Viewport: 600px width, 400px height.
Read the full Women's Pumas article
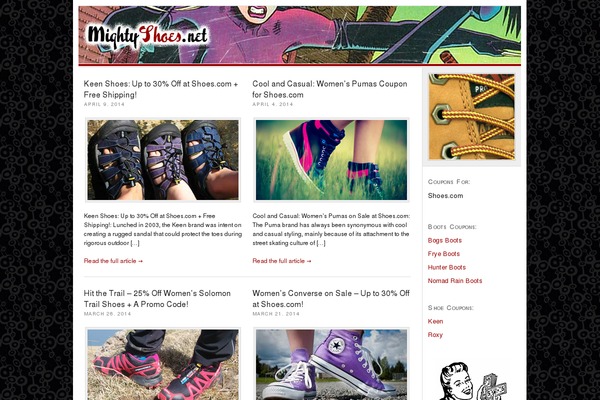tap(282, 261)
